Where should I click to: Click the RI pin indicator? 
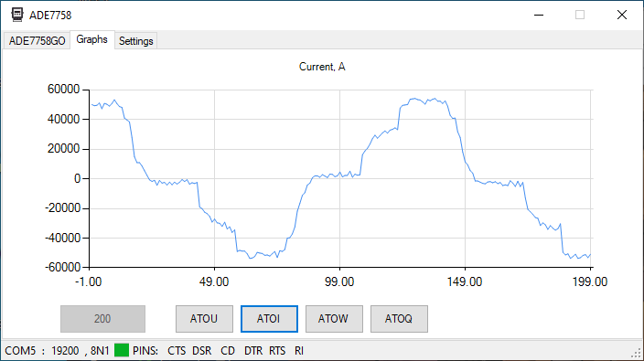coord(299,351)
